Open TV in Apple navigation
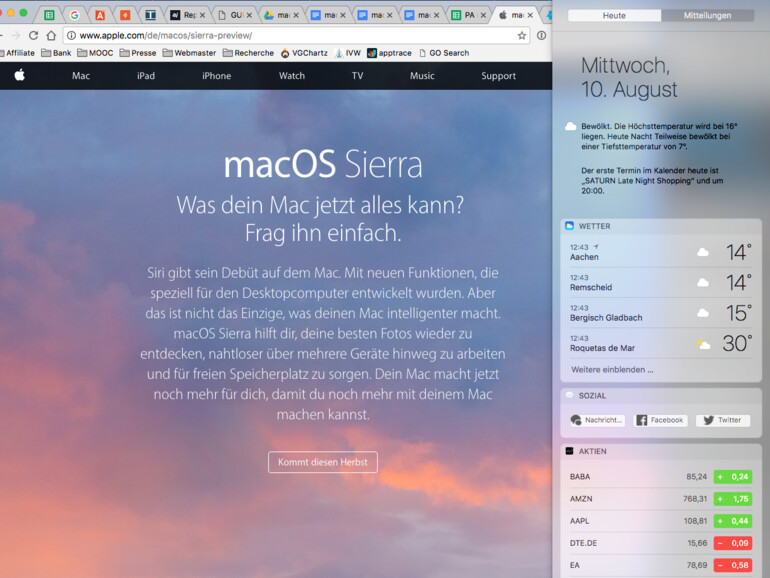The image size is (770, 578). [x=358, y=76]
